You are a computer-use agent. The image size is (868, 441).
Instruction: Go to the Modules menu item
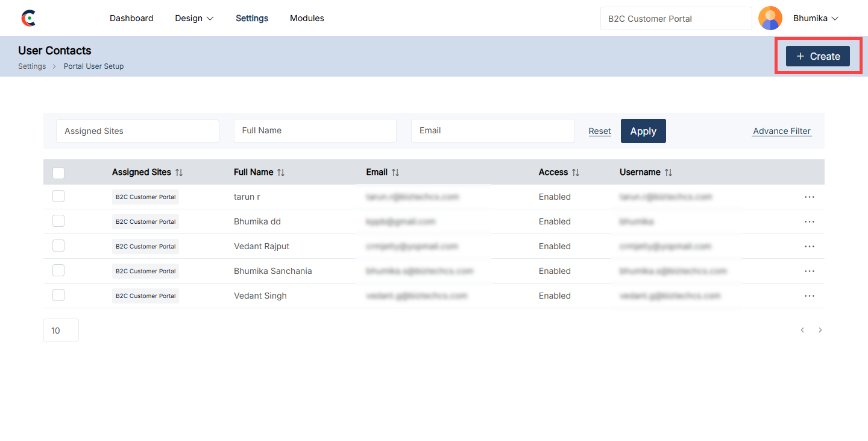pyautogui.click(x=307, y=18)
